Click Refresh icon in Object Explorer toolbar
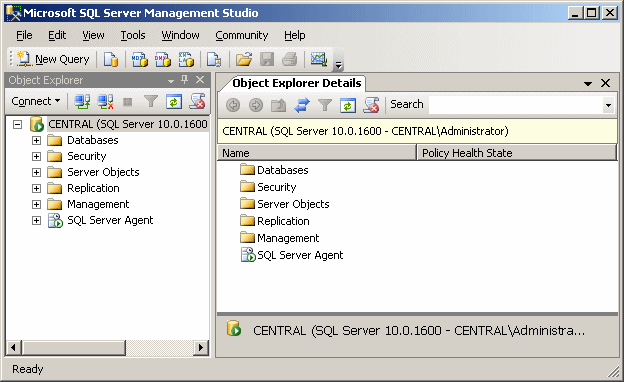Image resolution: width=624 pixels, height=382 pixels. [174, 101]
